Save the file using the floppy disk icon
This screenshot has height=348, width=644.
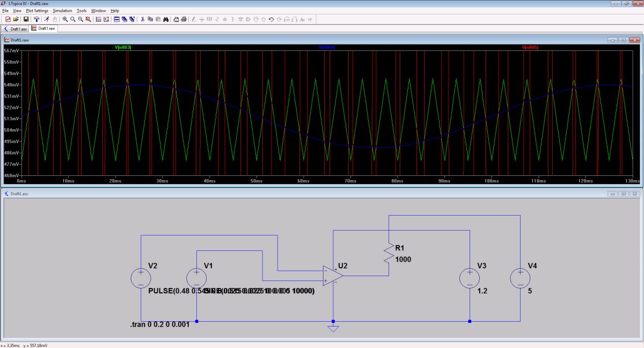click(26, 19)
